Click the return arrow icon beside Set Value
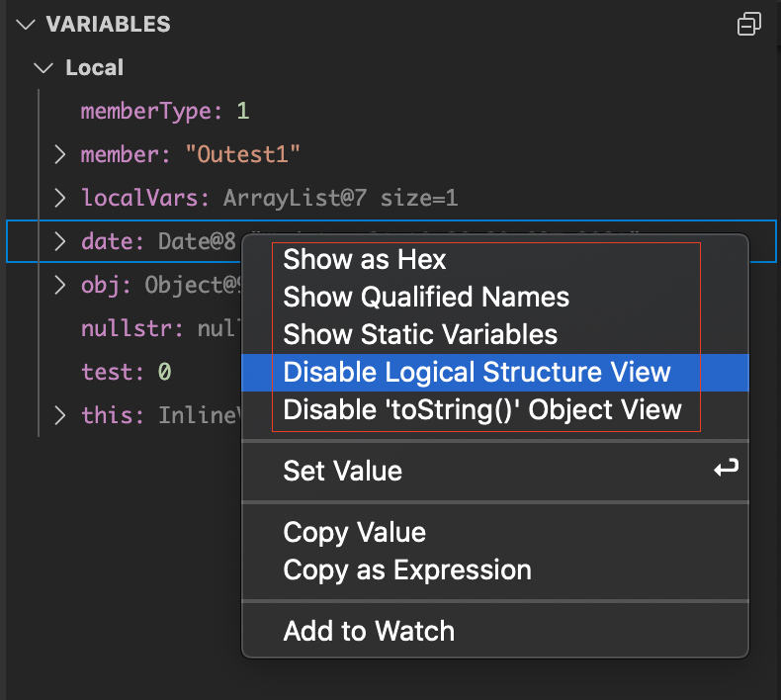 click(726, 469)
